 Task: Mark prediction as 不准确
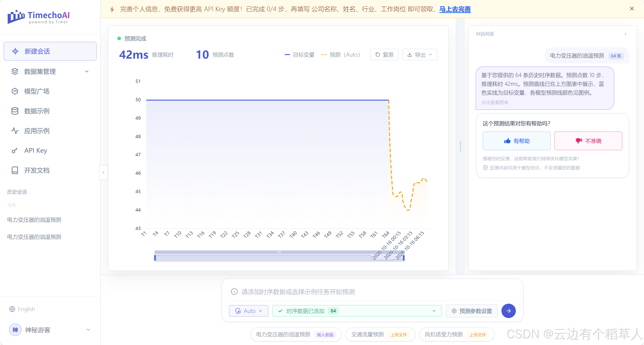coord(588,141)
